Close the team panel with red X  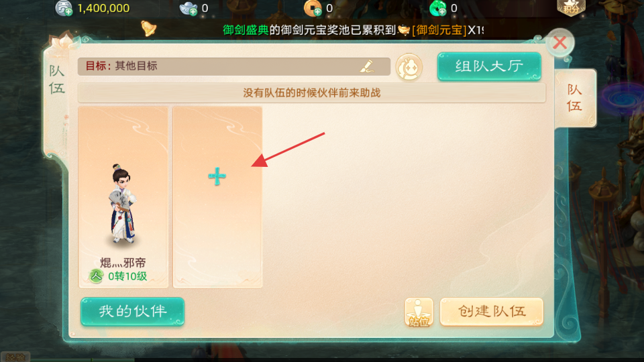(x=559, y=43)
